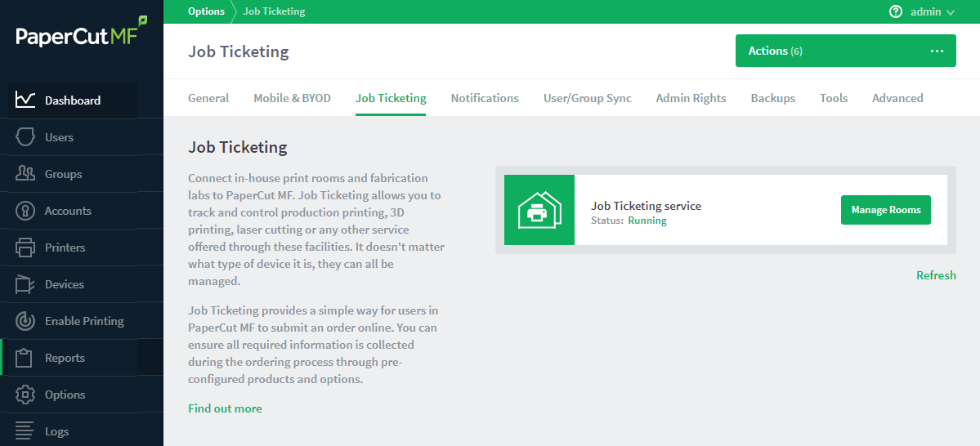
Task: Switch to the Mobile & BYOD tab
Action: pos(292,98)
